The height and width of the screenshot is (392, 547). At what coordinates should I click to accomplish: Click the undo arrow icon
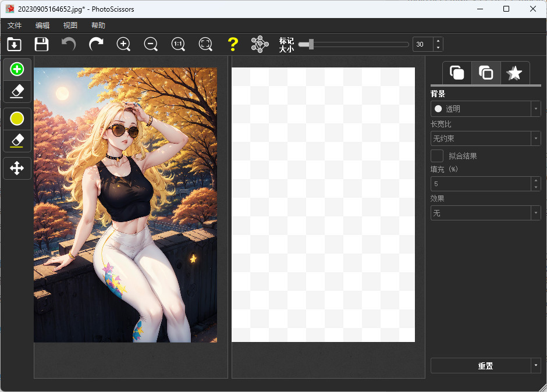[x=69, y=44]
